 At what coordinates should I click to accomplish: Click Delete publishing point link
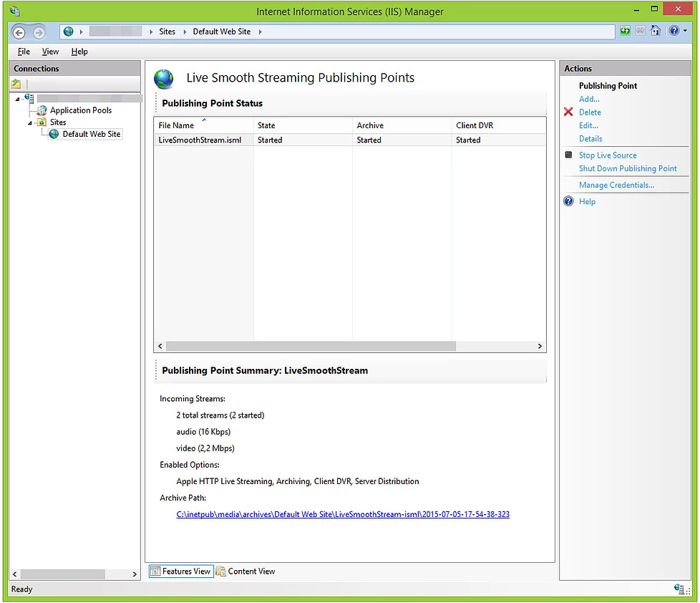click(590, 112)
